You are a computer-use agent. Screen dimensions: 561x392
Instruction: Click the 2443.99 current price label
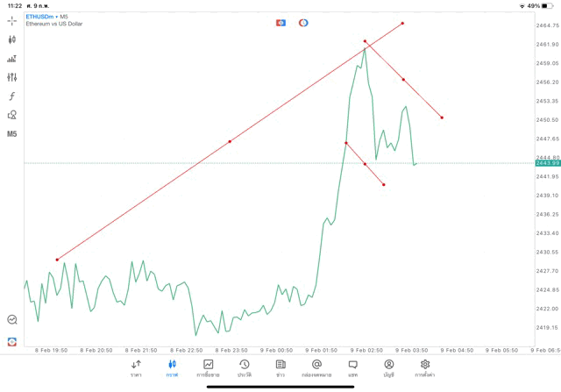point(550,163)
